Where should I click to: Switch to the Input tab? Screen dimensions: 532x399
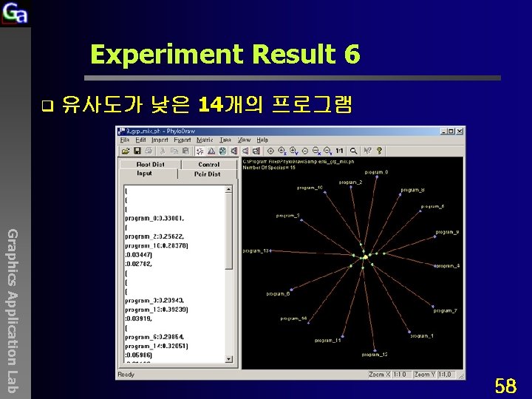coord(145,174)
